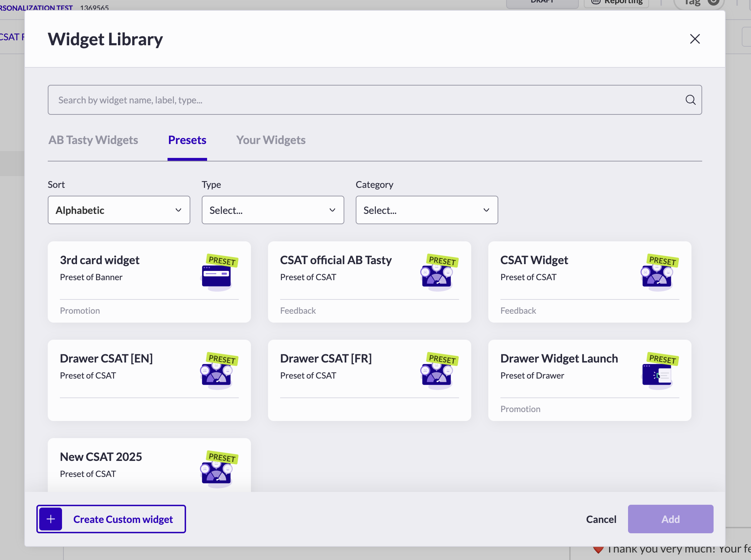Open the Category filter dropdown

click(x=427, y=210)
